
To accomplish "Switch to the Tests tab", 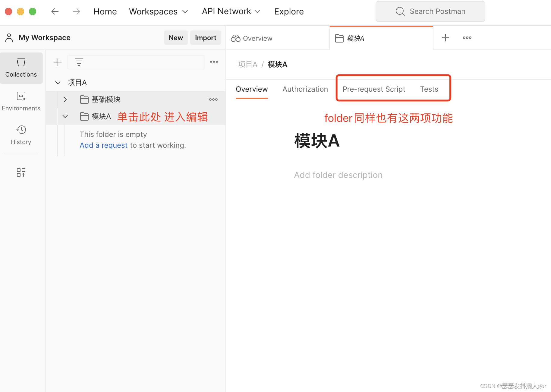I will pos(429,89).
